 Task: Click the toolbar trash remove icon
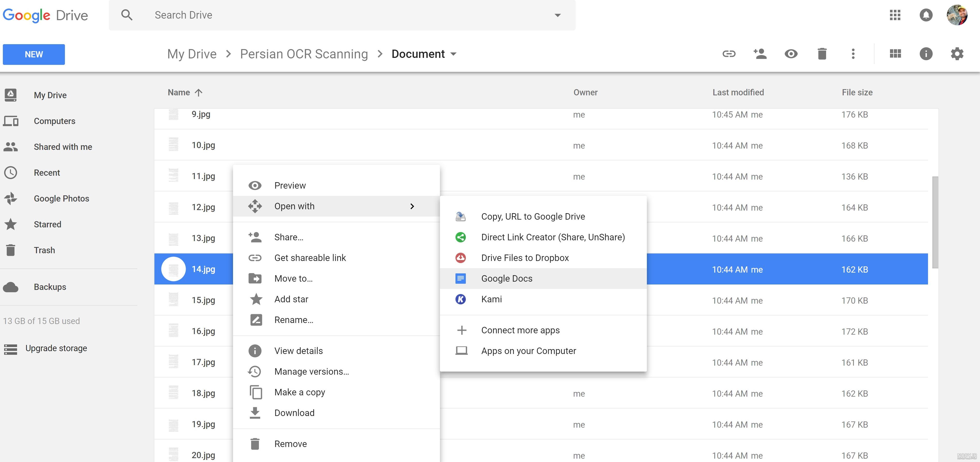(x=822, y=54)
